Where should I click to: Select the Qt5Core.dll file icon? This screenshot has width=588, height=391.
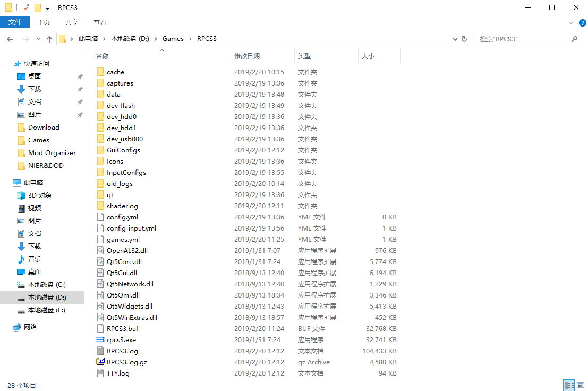pos(100,262)
